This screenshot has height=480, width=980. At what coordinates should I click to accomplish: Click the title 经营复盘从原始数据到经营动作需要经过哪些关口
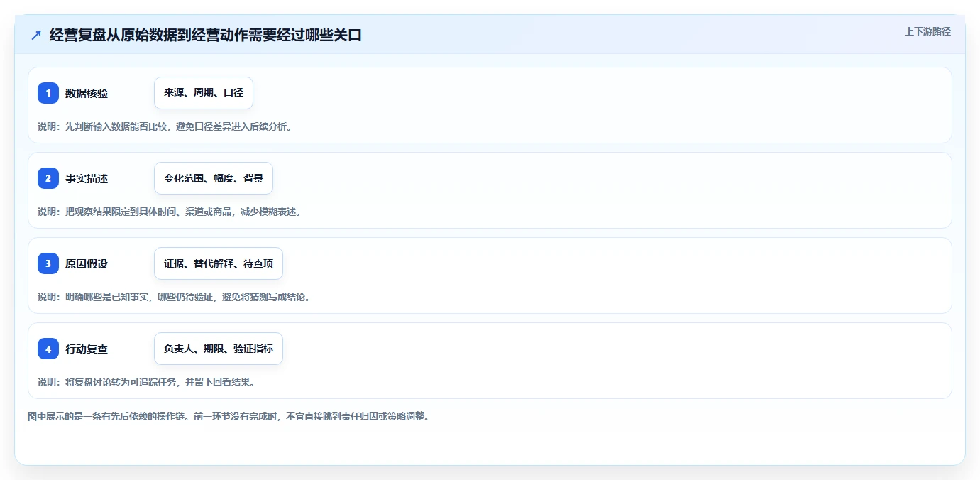pyautogui.click(x=206, y=35)
